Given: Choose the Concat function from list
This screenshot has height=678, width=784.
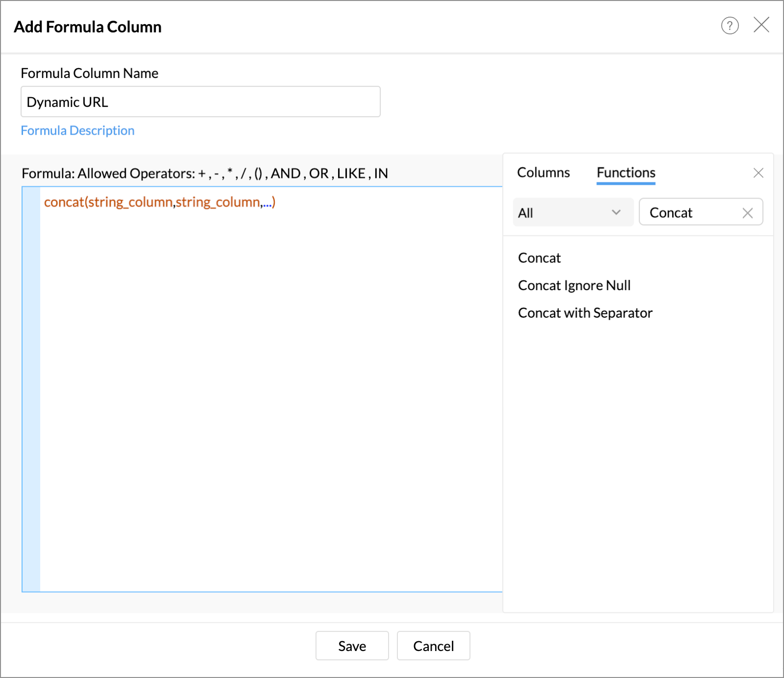Looking at the screenshot, I should point(539,258).
